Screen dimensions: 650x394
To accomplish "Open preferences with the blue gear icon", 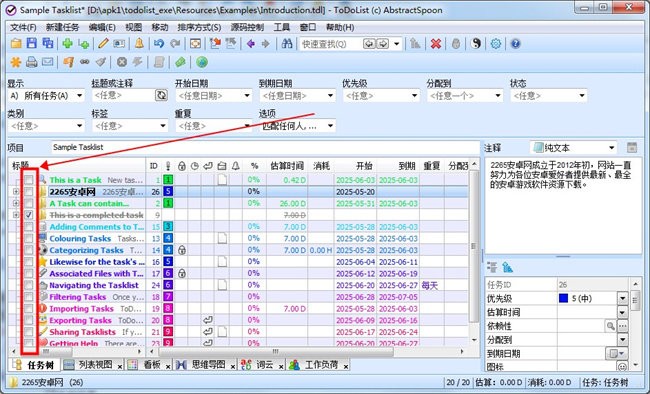I will tap(496, 44).
